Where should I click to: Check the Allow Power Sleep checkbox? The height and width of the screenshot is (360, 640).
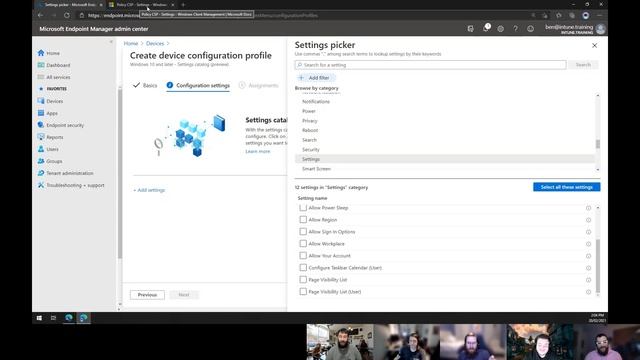(x=303, y=208)
